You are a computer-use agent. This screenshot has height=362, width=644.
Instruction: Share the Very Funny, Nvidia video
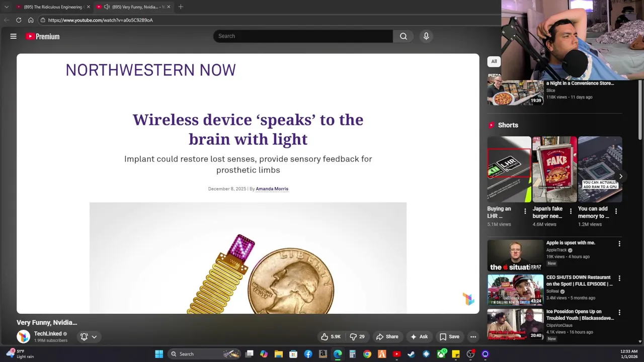[387, 337]
